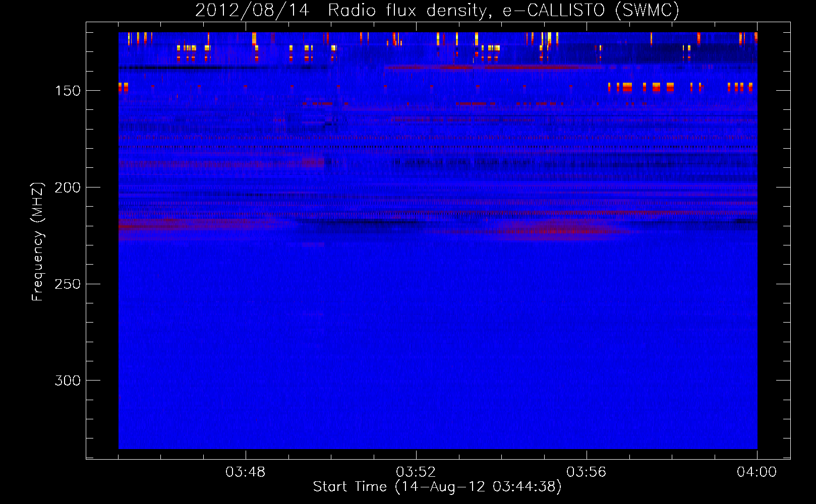Select the 'Frequency (MHz)' y-axis label
Screen dimensions: 816x504
click(x=38, y=242)
